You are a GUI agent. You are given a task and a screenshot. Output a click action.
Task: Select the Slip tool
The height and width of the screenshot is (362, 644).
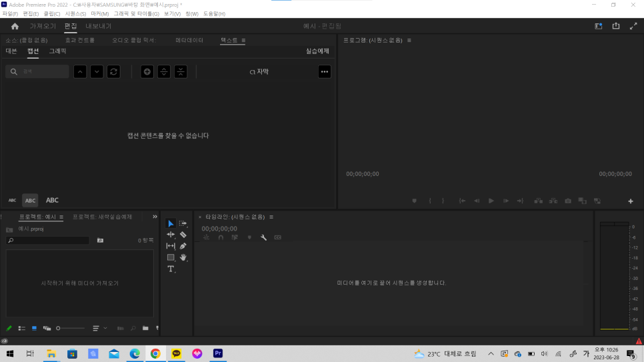(171, 246)
